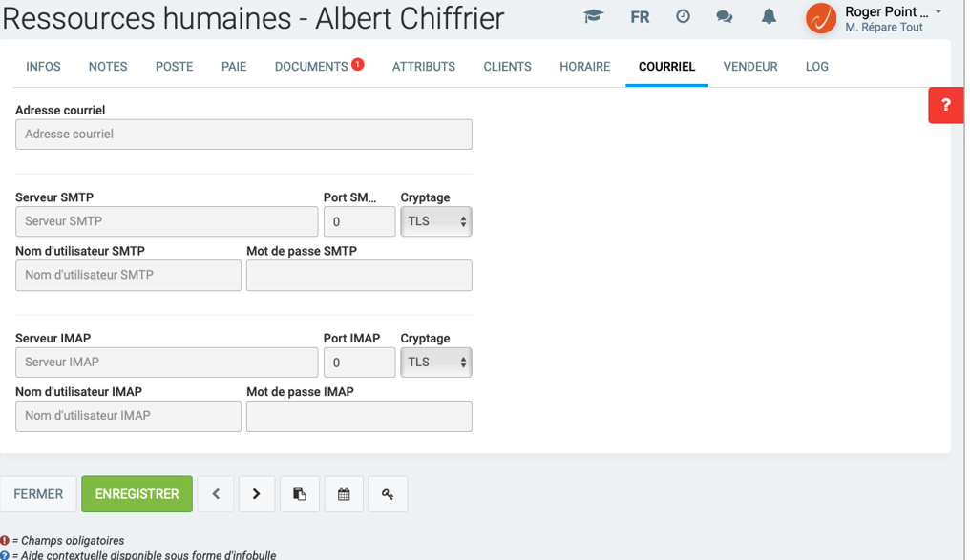The height and width of the screenshot is (560, 970).
Task: Select the PAIE tab
Action: click(234, 67)
